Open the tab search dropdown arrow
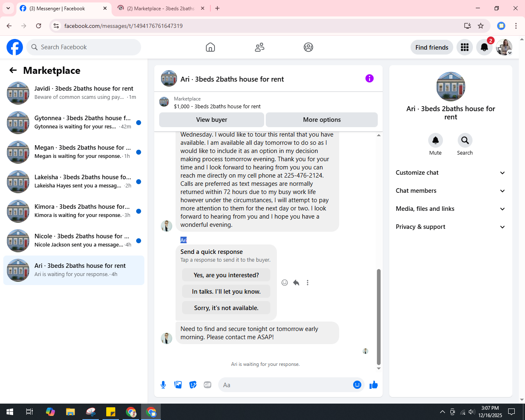 [x=8, y=8]
